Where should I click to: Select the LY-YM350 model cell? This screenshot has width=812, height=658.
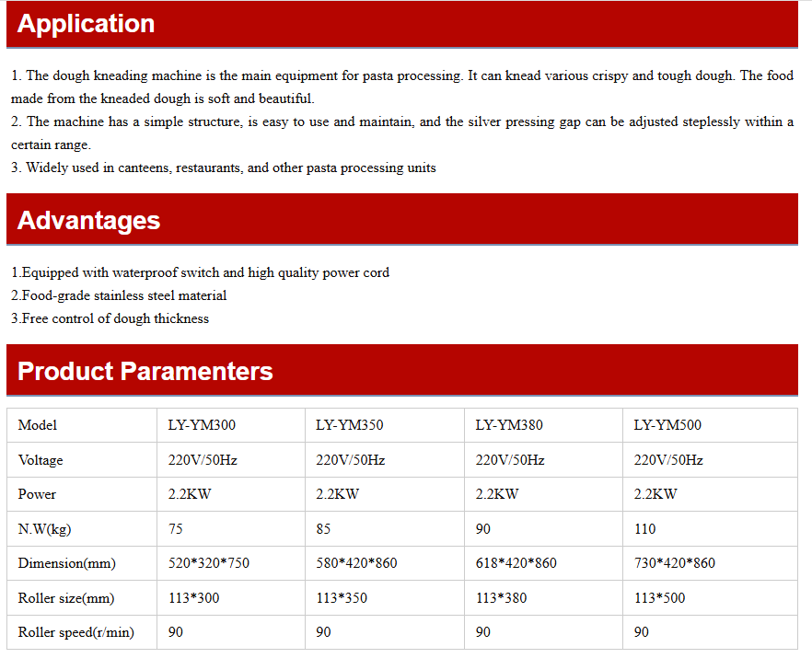click(x=350, y=425)
